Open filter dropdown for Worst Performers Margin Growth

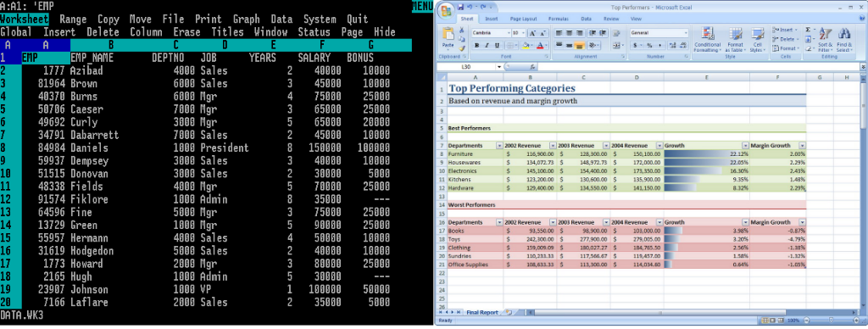802,222
